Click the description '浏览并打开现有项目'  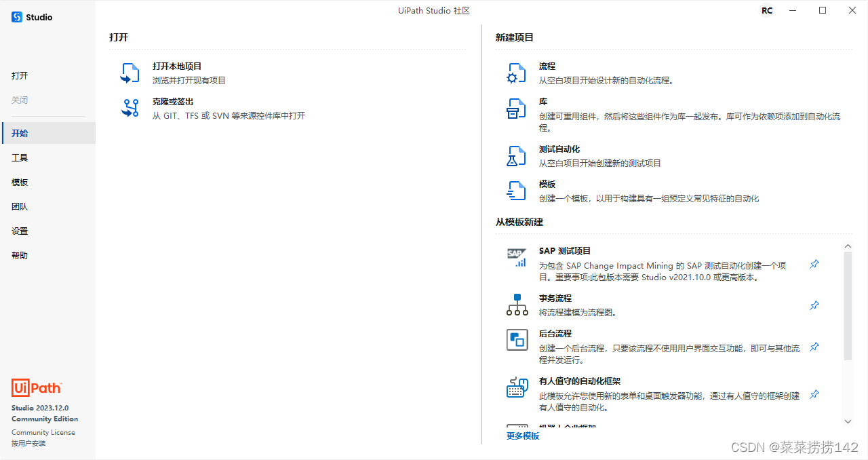189,81
